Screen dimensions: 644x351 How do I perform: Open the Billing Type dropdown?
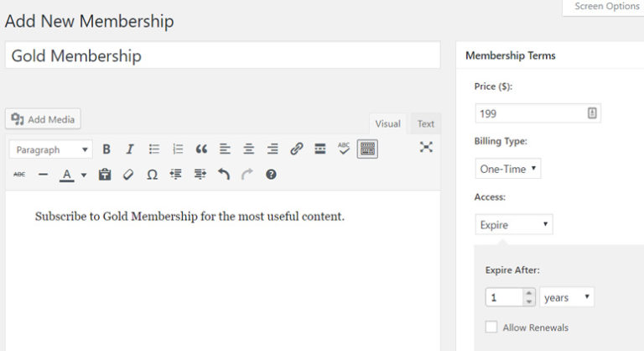coord(508,169)
